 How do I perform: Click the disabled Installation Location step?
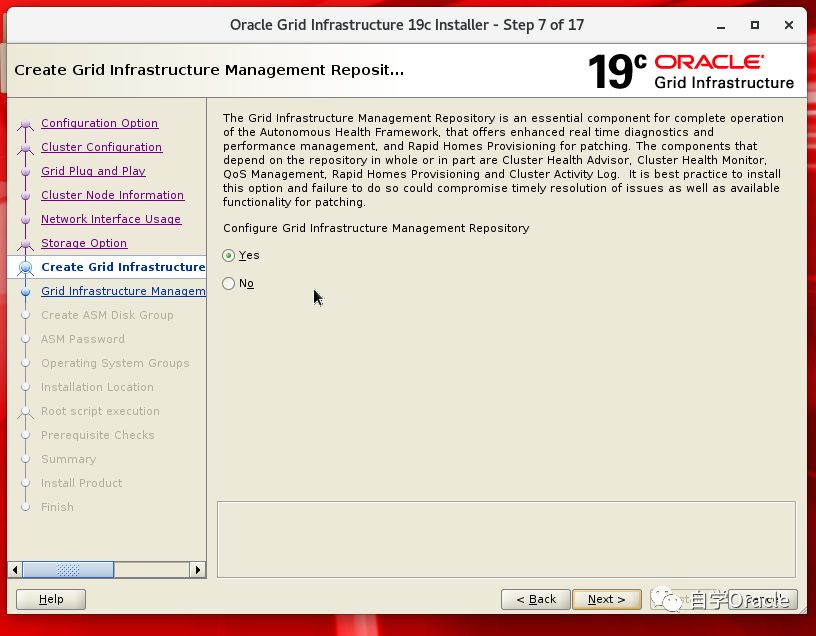point(97,387)
